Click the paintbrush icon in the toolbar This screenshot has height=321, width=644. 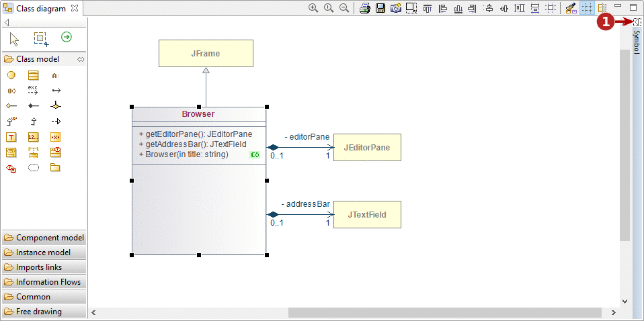click(570, 8)
